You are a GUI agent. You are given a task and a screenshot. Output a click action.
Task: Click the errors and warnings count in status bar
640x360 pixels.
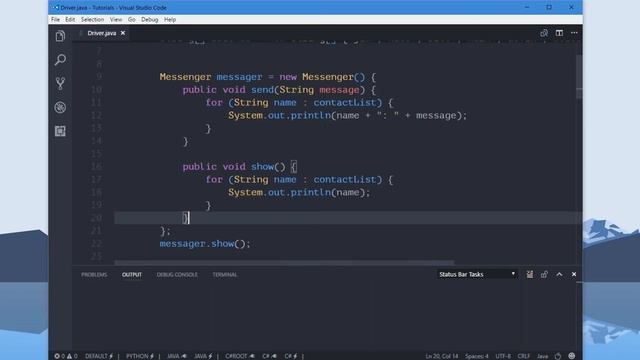pyautogui.click(x=66, y=356)
